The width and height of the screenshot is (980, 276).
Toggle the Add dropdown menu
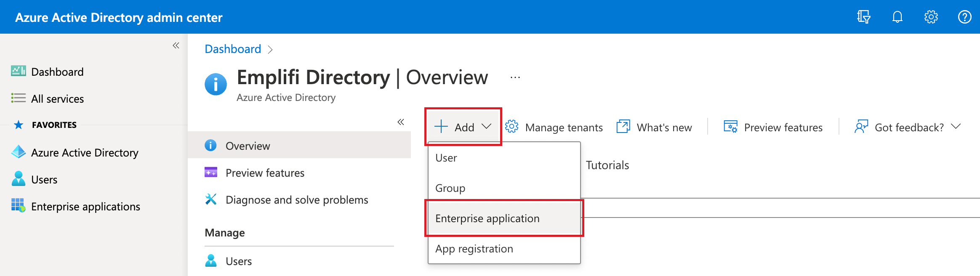pyautogui.click(x=463, y=127)
